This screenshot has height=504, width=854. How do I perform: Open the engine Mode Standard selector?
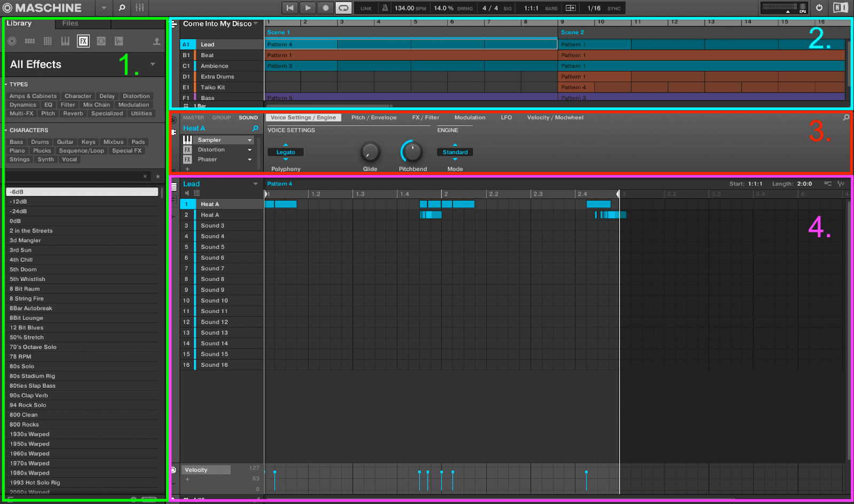[x=455, y=153]
